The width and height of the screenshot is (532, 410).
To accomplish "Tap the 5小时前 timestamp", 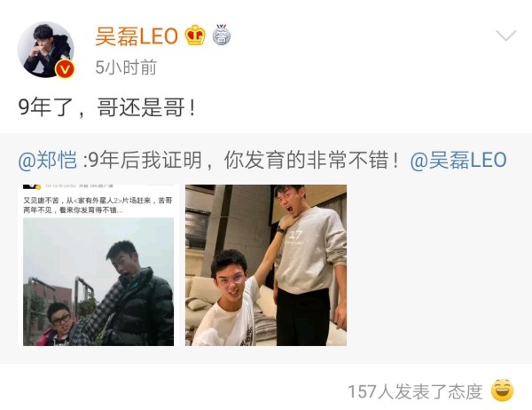I will (126, 67).
